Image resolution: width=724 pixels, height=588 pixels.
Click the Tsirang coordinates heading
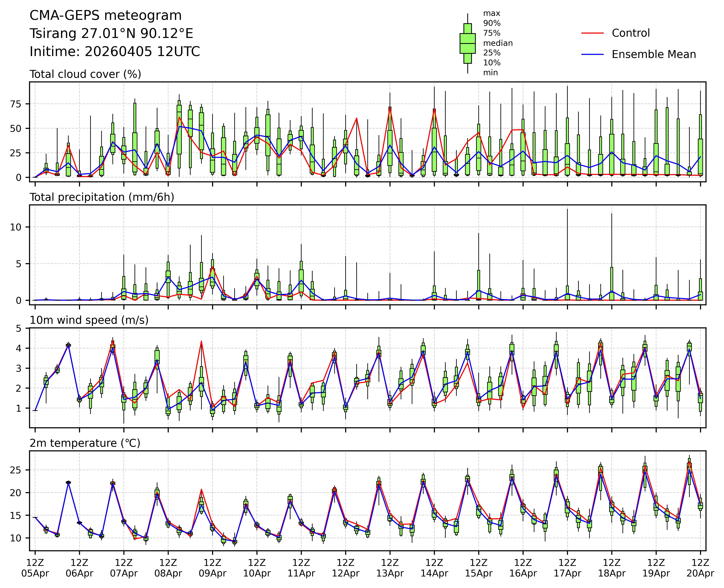click(x=111, y=33)
